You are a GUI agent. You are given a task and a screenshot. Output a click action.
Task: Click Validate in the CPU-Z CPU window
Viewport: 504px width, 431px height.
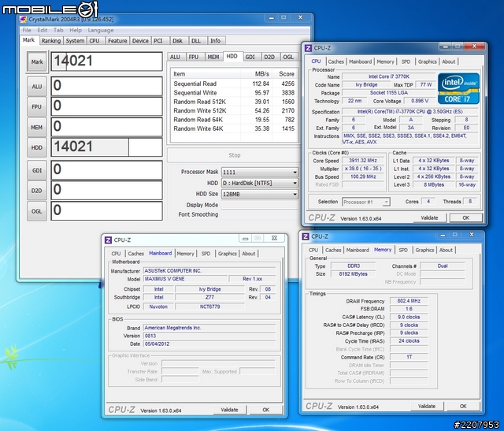pos(429,217)
